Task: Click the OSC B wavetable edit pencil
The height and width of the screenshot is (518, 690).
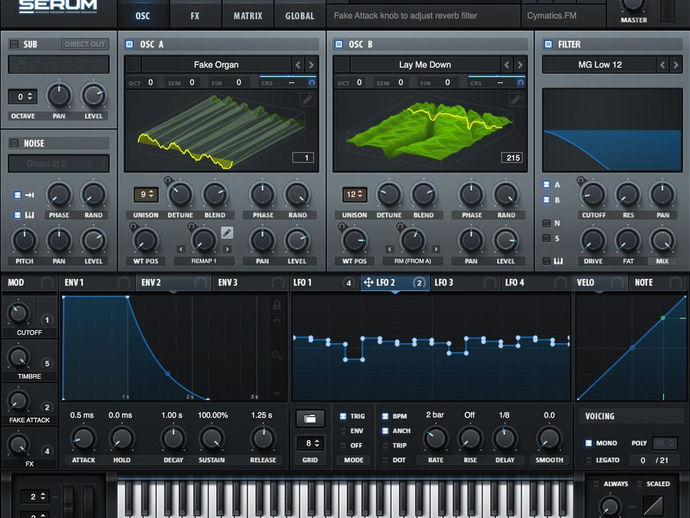Action: [x=515, y=99]
